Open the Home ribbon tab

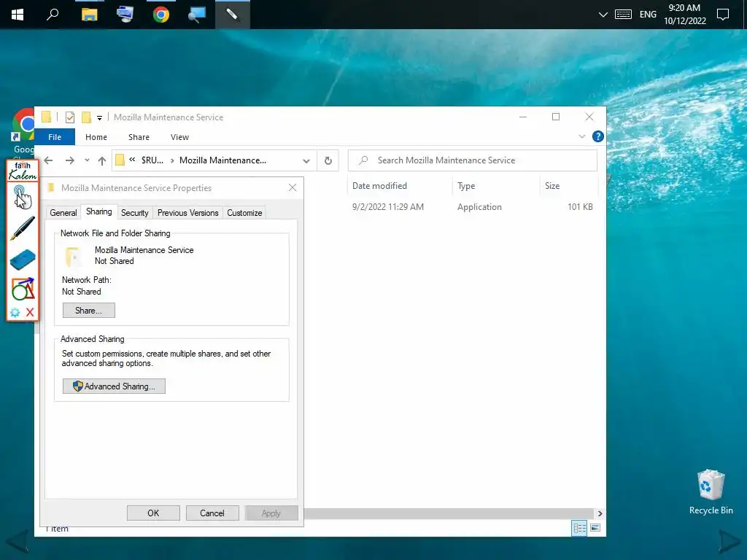(96, 137)
